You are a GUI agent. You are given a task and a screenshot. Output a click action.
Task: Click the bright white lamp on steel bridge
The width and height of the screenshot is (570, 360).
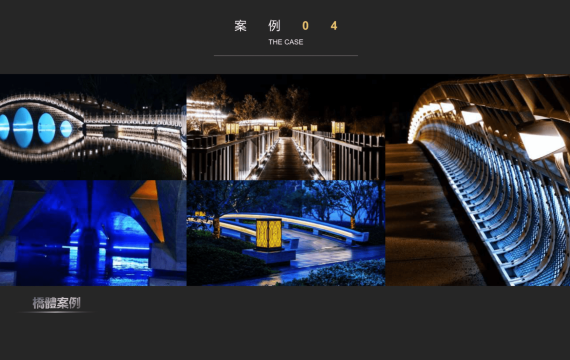click(x=541, y=141)
